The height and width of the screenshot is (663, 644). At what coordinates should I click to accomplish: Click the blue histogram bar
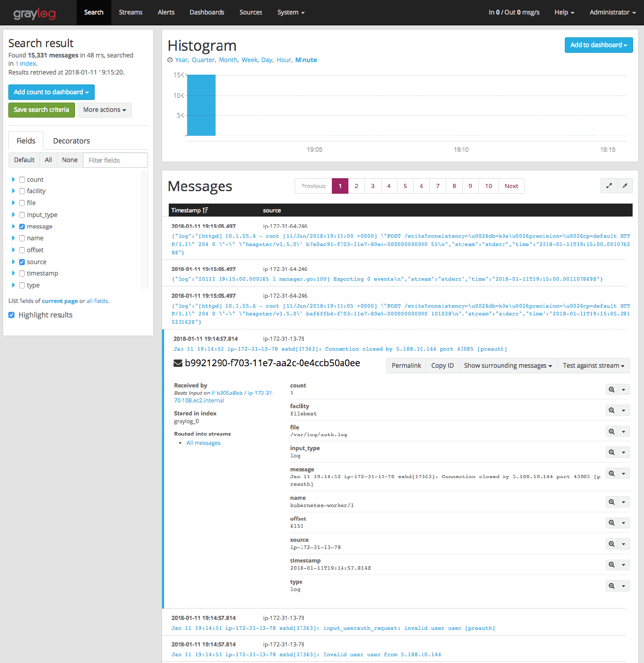pos(201,105)
